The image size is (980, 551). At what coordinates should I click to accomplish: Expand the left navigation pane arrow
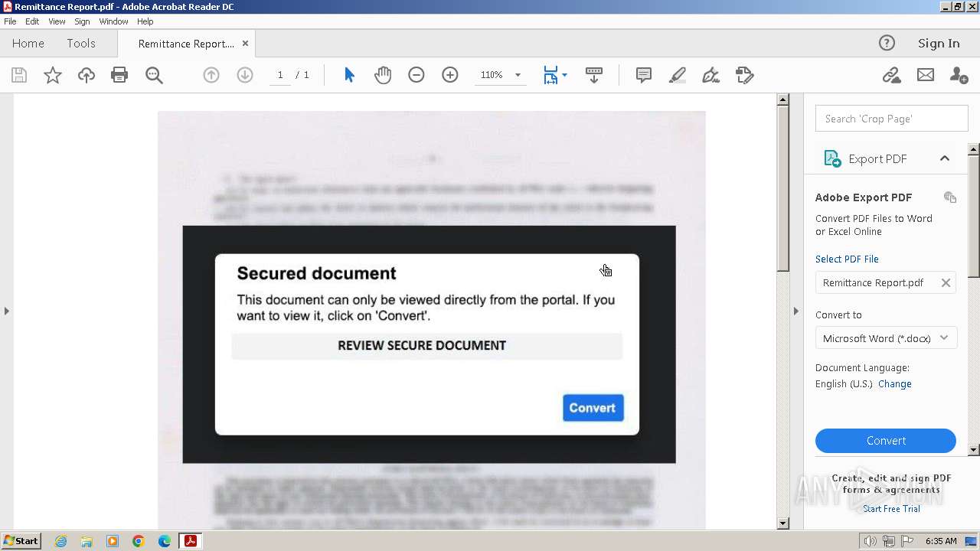coord(7,311)
